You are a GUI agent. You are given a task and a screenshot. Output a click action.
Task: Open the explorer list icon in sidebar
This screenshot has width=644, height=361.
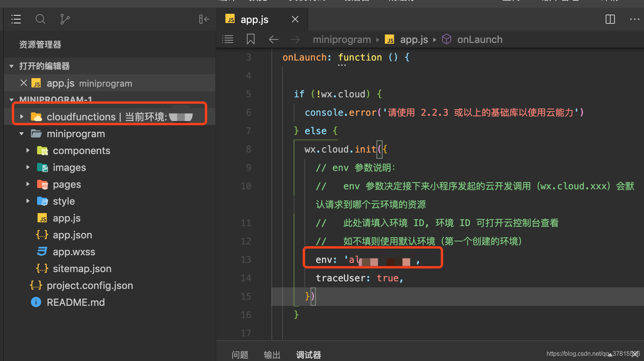pyautogui.click(x=16, y=19)
